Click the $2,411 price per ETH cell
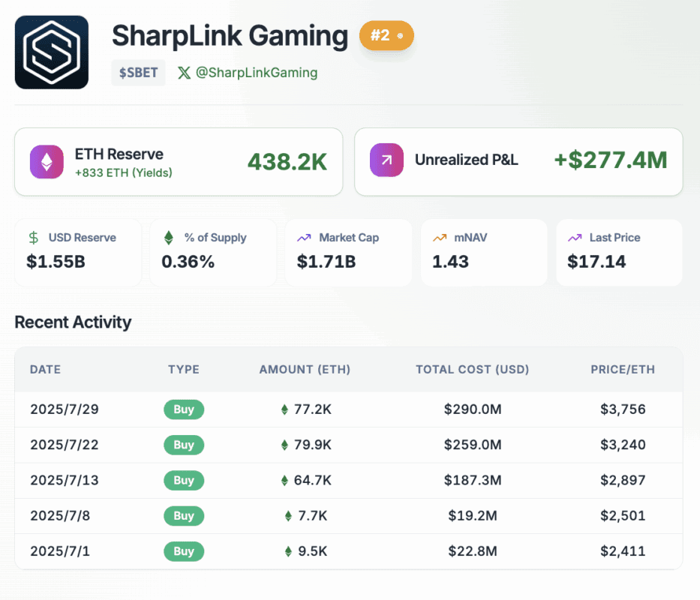 pos(623,551)
